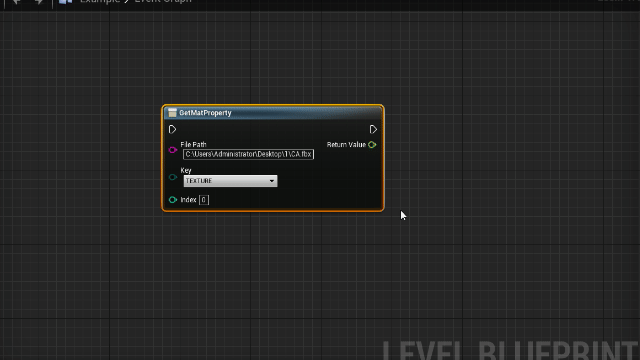Screen dimensions: 640x360
Task: Select the GetMatProperty node title
Action: [205, 113]
